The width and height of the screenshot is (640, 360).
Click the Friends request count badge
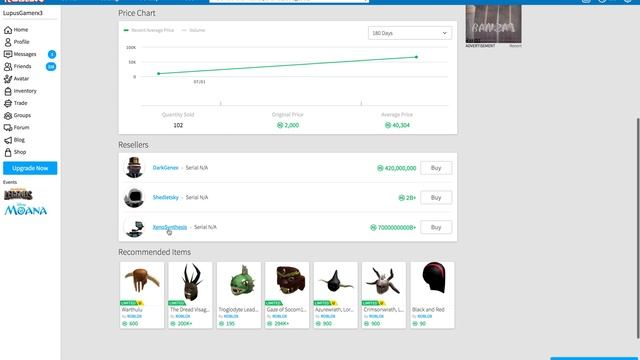[x=51, y=67]
